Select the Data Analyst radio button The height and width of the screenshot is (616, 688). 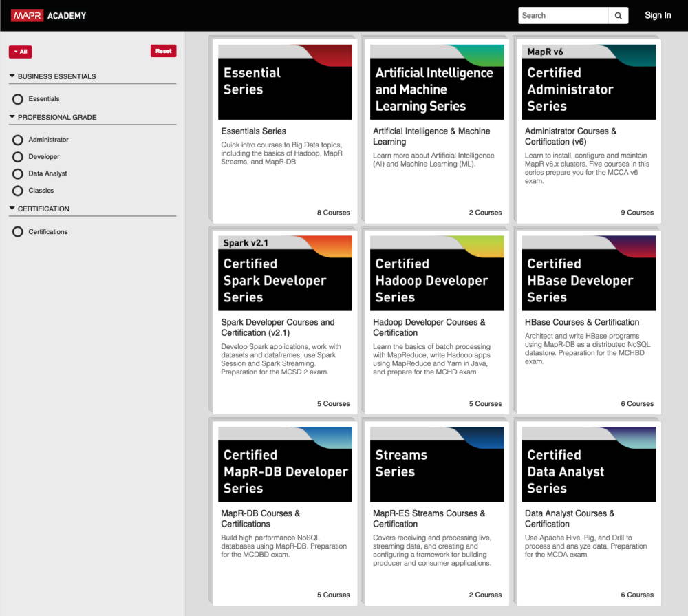pyautogui.click(x=18, y=174)
